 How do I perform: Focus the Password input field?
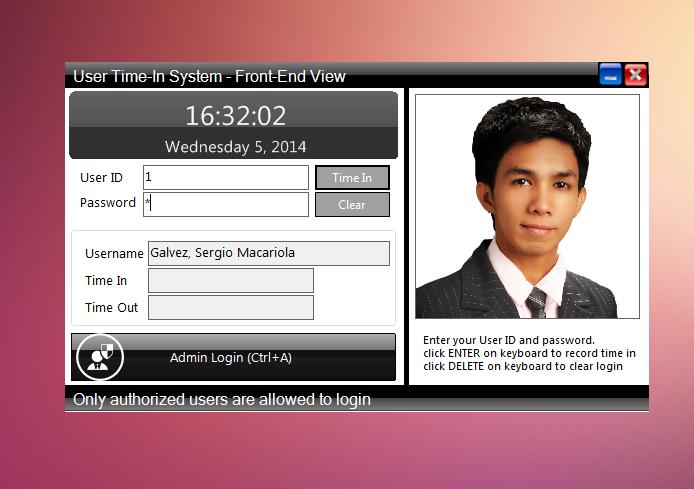click(226, 204)
